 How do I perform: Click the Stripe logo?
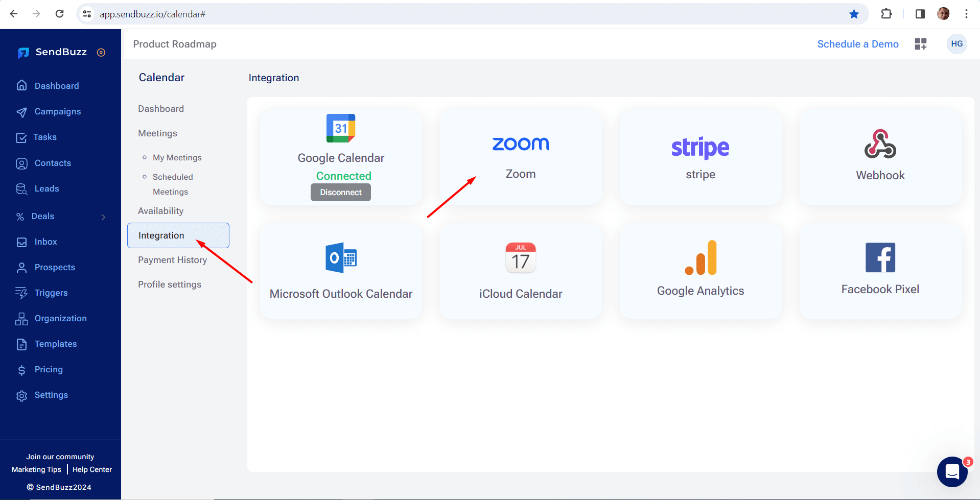pyautogui.click(x=701, y=148)
